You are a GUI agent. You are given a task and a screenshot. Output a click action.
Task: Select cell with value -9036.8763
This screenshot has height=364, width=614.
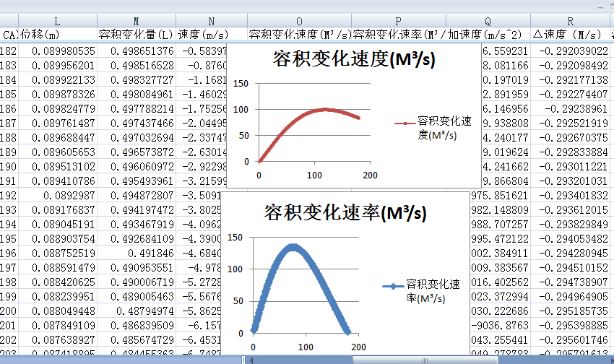click(x=500, y=326)
